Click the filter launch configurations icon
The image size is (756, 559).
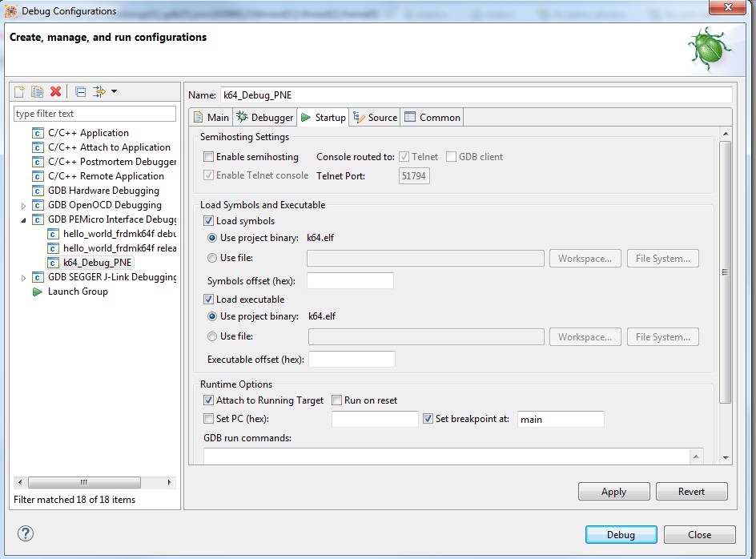click(x=99, y=92)
